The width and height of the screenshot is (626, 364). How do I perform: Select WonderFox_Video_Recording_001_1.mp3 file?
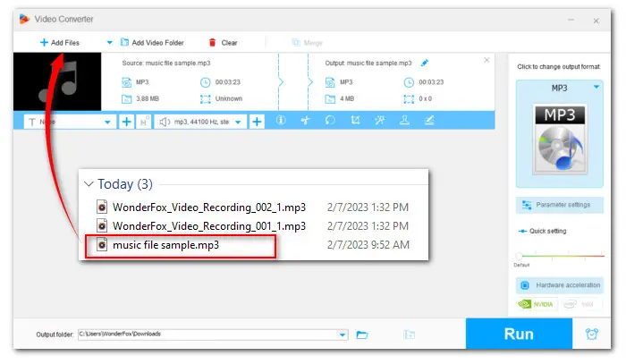pyautogui.click(x=208, y=226)
